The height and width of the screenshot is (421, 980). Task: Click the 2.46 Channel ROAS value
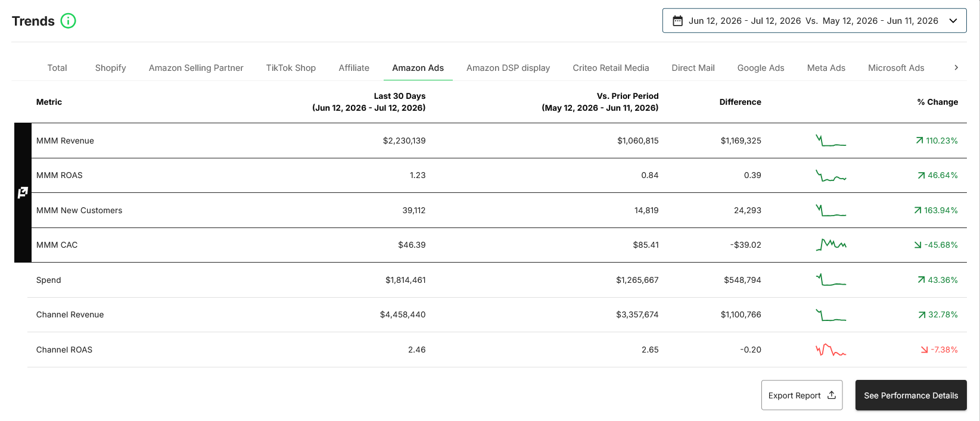pyautogui.click(x=417, y=350)
